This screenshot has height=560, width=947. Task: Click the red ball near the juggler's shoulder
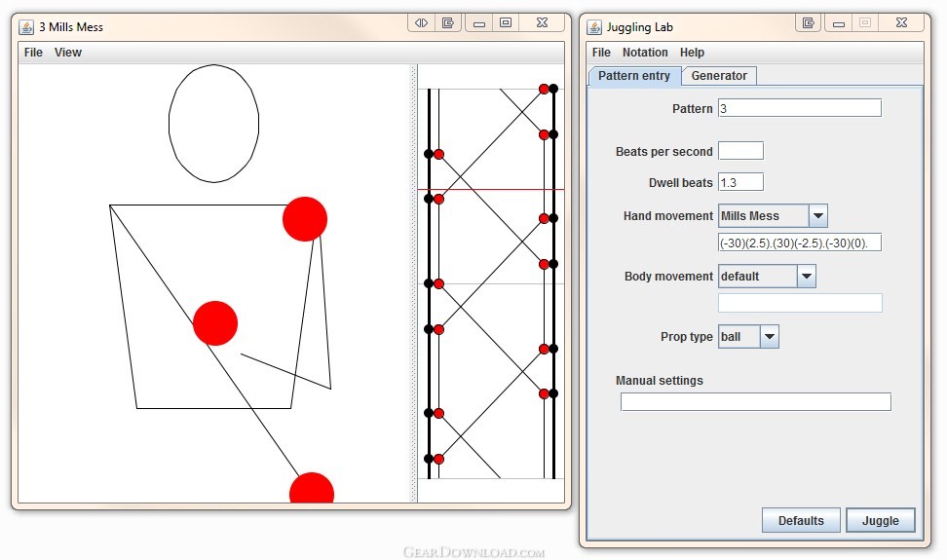click(305, 219)
